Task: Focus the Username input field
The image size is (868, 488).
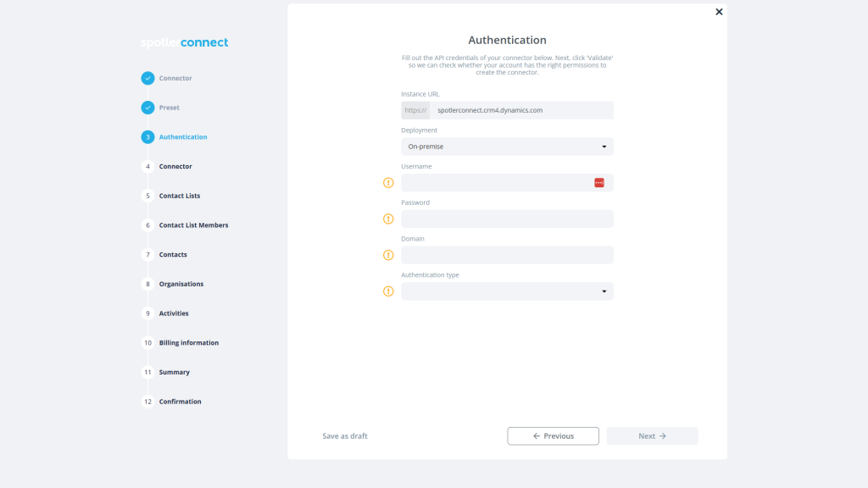Action: [x=507, y=183]
